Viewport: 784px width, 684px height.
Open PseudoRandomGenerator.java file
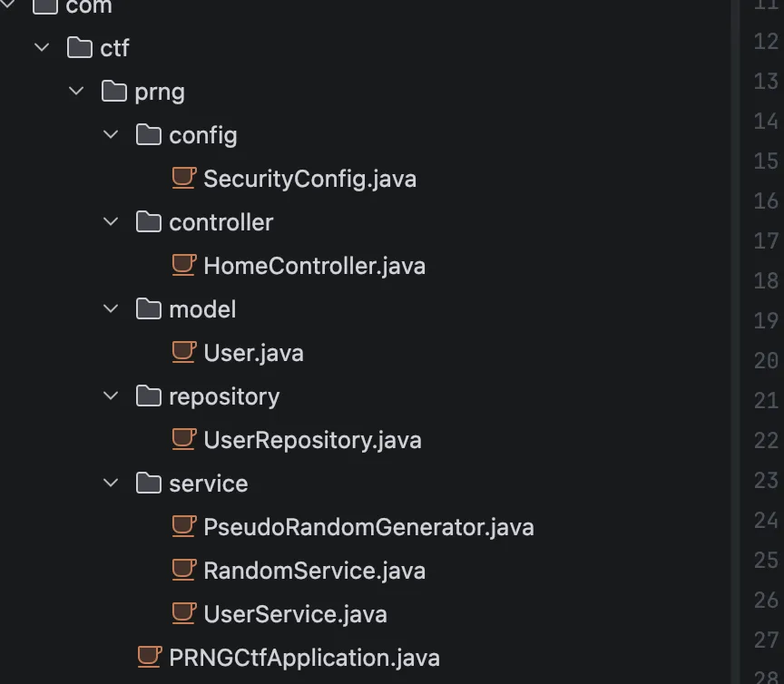tap(368, 527)
